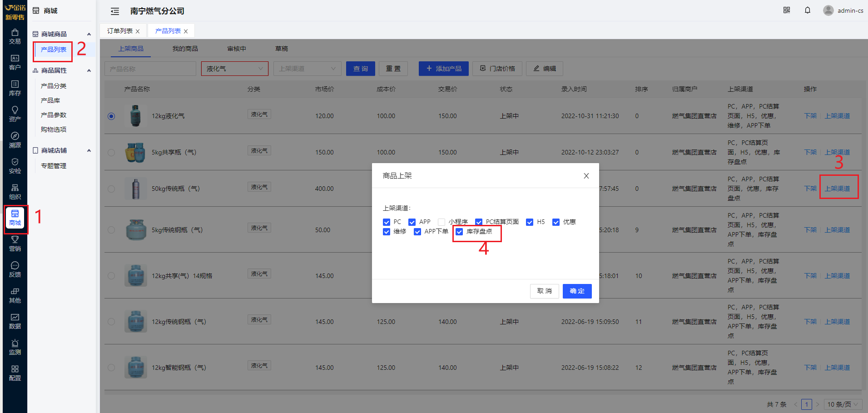Open 产品库 in the side menu
868x413 pixels.
point(50,100)
